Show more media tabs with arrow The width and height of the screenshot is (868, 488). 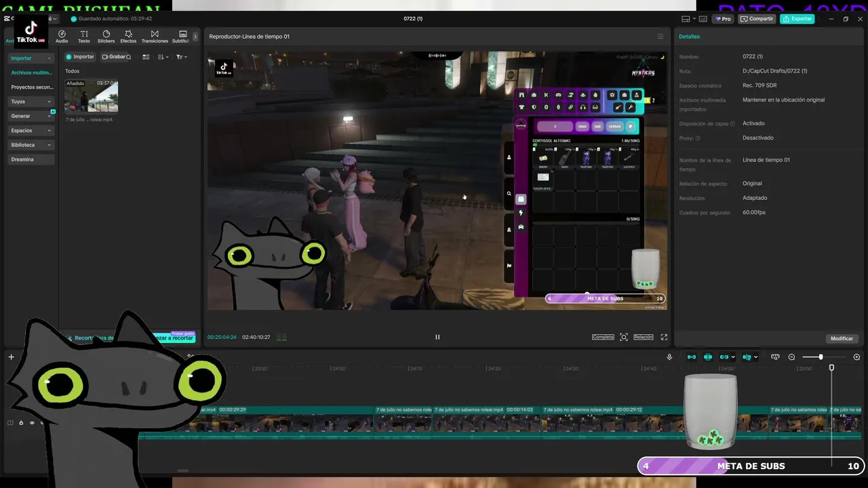pyautogui.click(x=195, y=37)
